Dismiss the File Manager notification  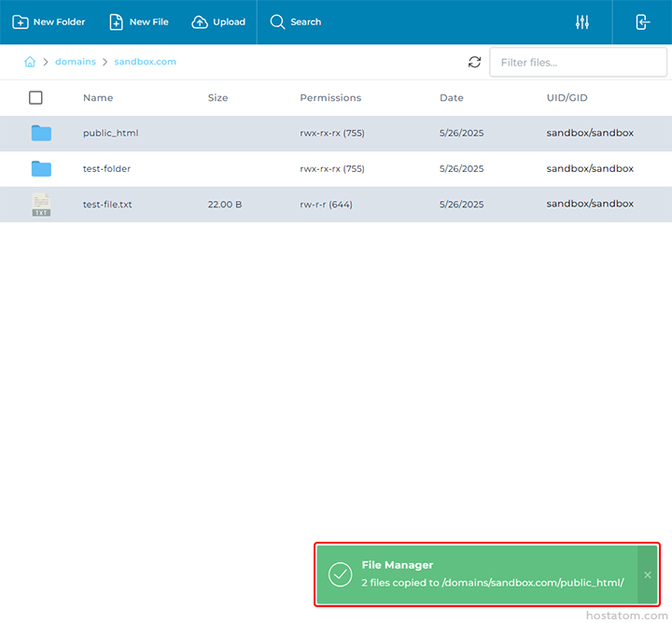tap(648, 574)
